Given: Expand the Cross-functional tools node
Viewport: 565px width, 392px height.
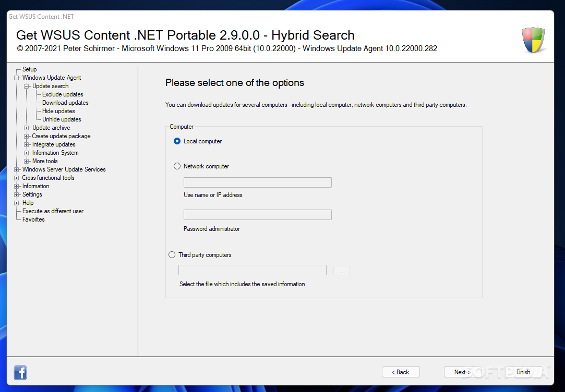Looking at the screenshot, I should (x=16, y=178).
